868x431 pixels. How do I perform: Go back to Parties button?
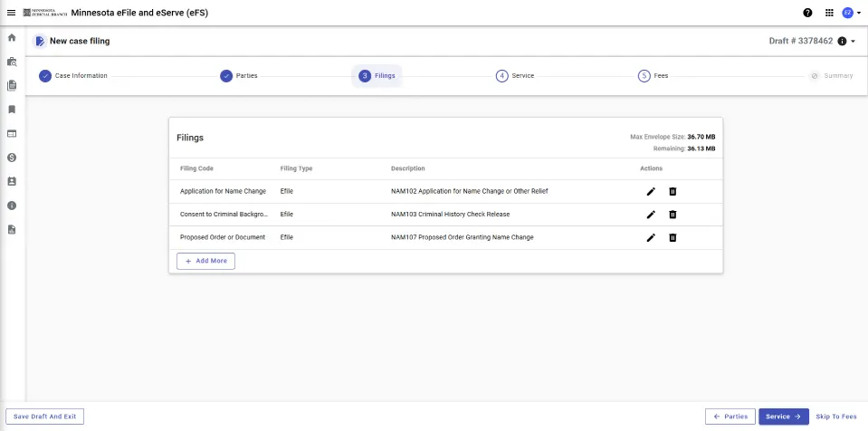pyautogui.click(x=730, y=417)
